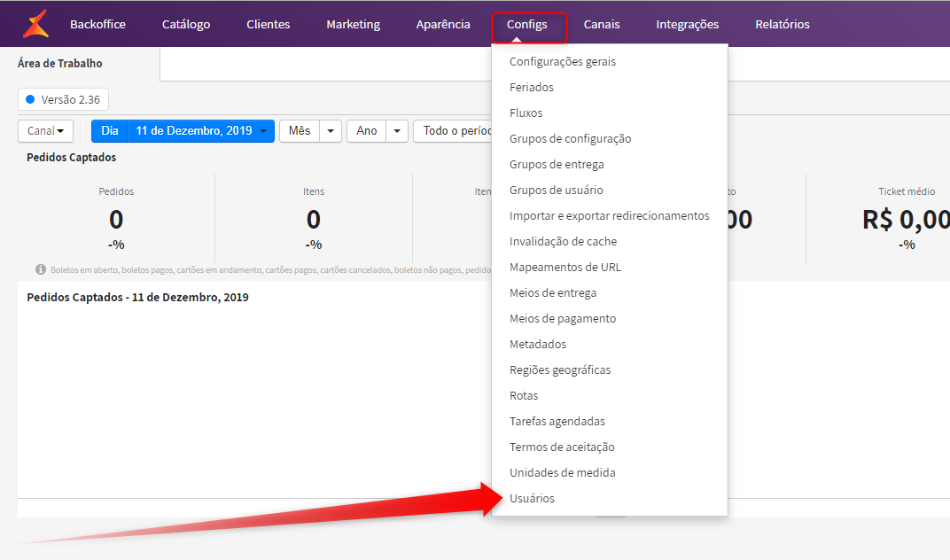
Task: Open Tarefas agendadas
Action: (x=557, y=421)
